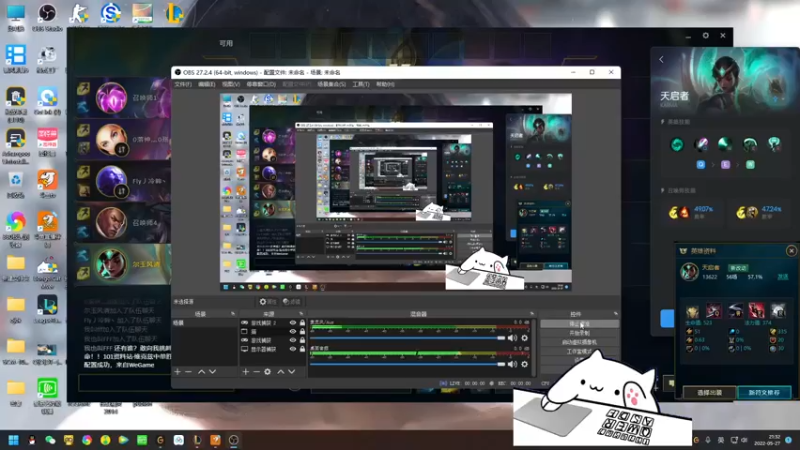Move scene down with the arrow icon
The height and width of the screenshot is (450, 800).
[212, 372]
